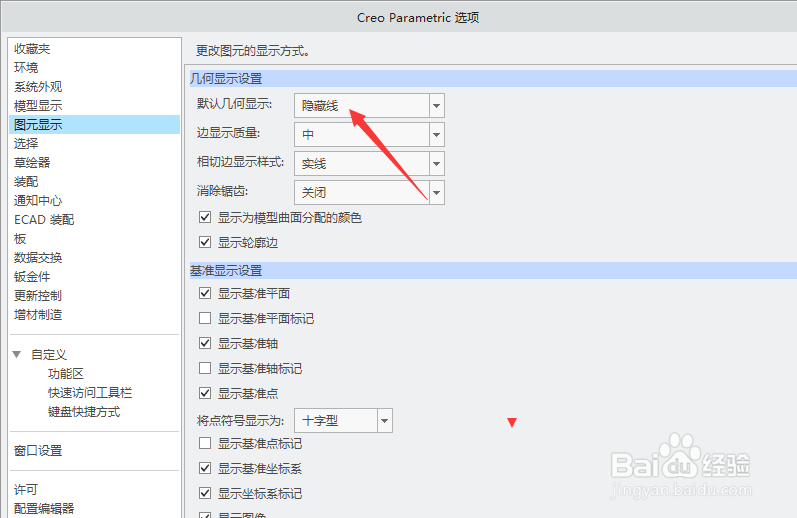The width and height of the screenshot is (797, 518).
Task: Open 通知中心 category
Action: pyautogui.click(x=38, y=201)
